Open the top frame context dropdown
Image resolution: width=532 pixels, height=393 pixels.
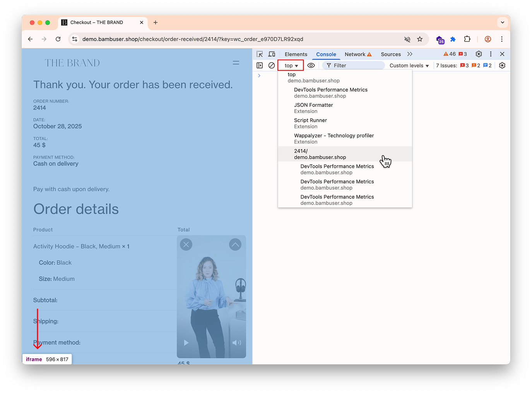290,65
